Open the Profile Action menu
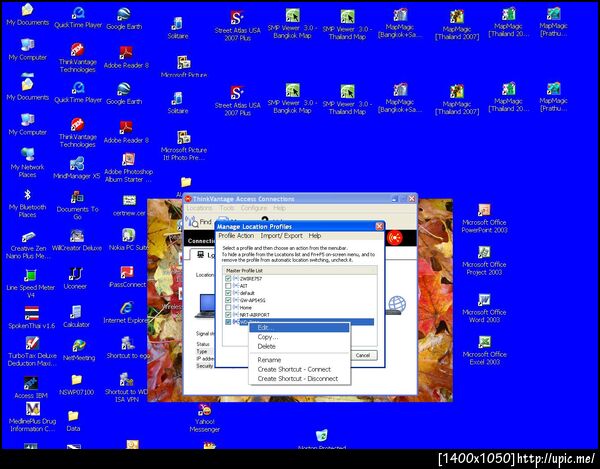This screenshot has width=600, height=469. 236,236
